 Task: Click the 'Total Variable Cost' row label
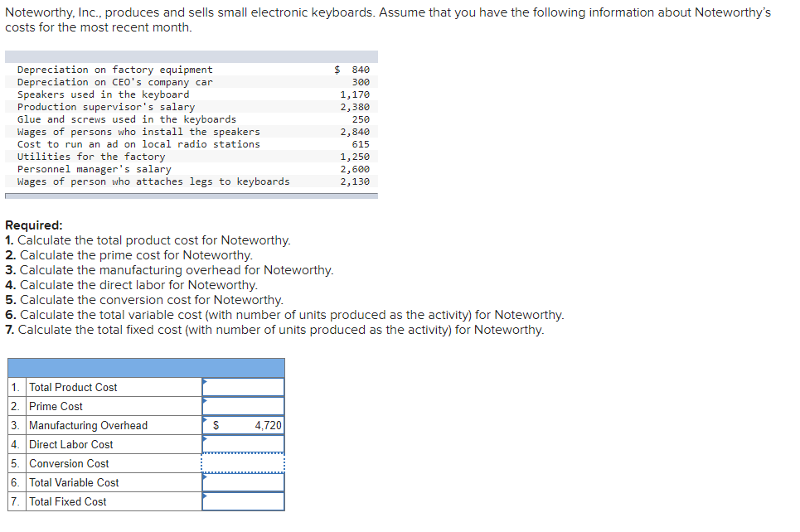(74, 482)
